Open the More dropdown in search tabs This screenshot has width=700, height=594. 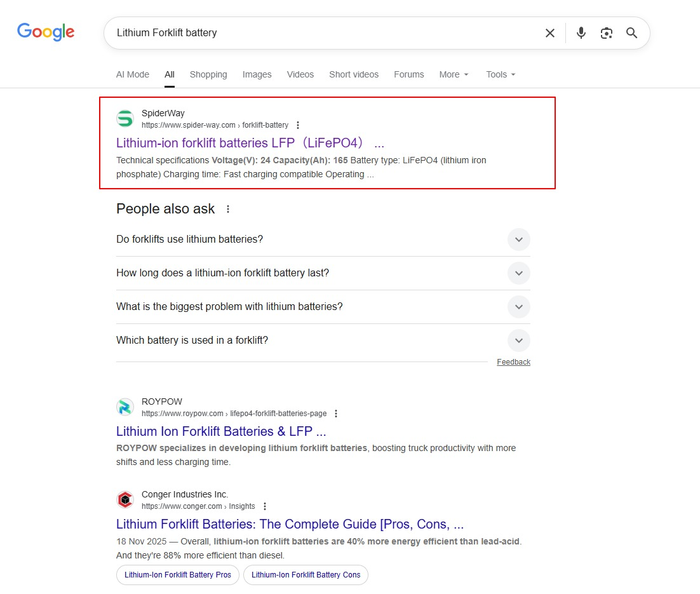click(x=454, y=74)
